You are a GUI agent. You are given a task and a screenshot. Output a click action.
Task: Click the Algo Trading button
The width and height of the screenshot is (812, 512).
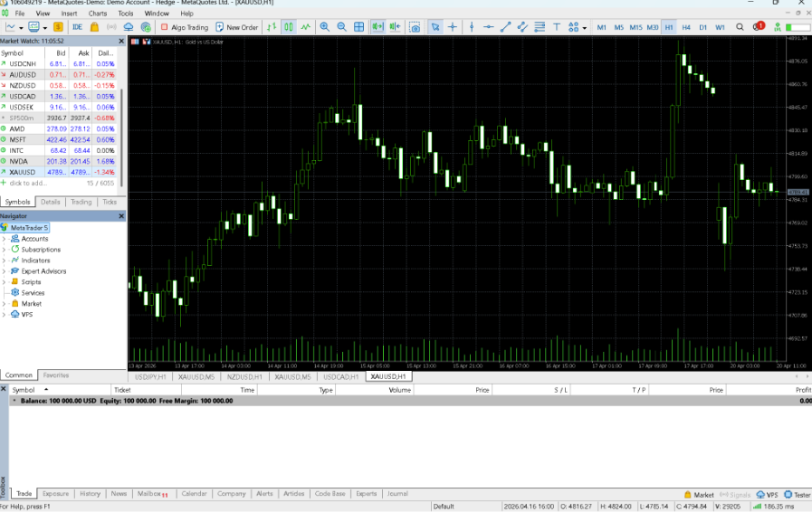(184, 27)
